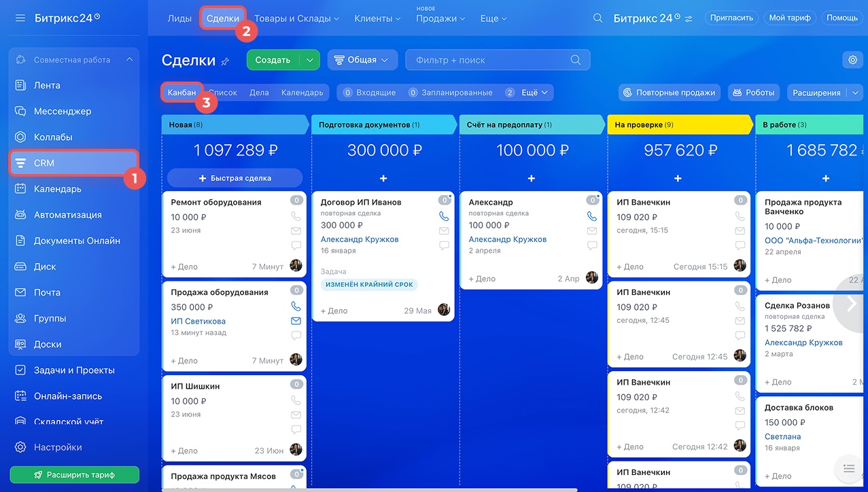The image size is (868, 492).
Task: Click the Создать button
Action: pos(273,60)
